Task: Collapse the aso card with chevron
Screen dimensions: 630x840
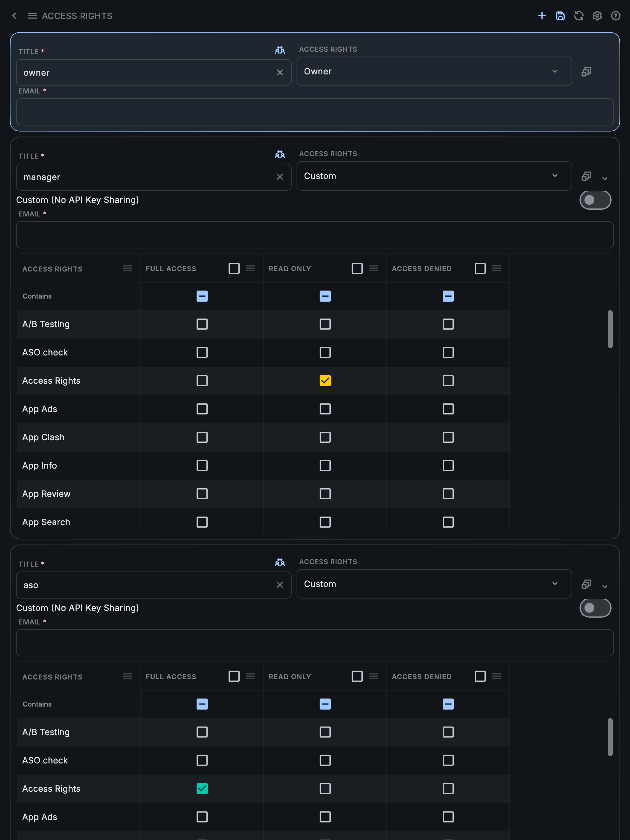Action: pyautogui.click(x=604, y=586)
